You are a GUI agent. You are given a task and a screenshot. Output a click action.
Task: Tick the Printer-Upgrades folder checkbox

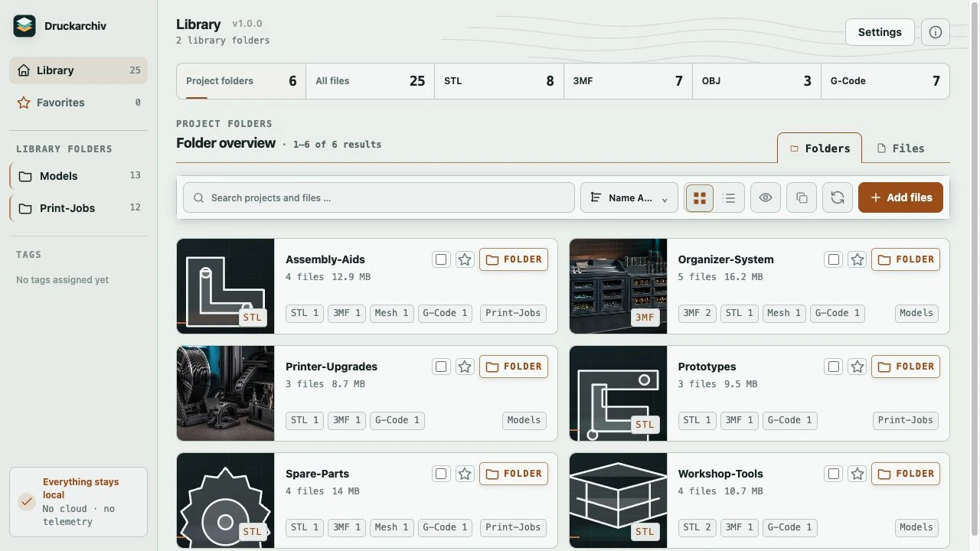coord(441,367)
